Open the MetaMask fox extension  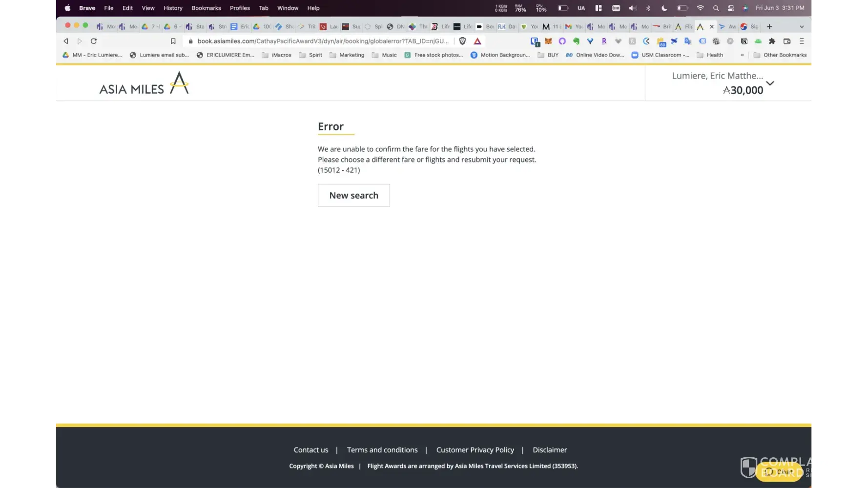548,41
